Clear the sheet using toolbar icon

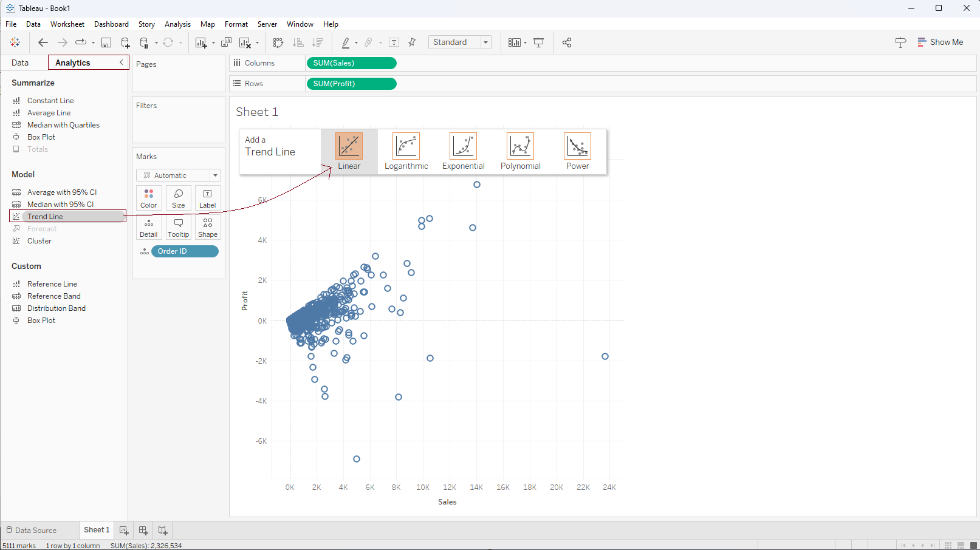(x=245, y=42)
